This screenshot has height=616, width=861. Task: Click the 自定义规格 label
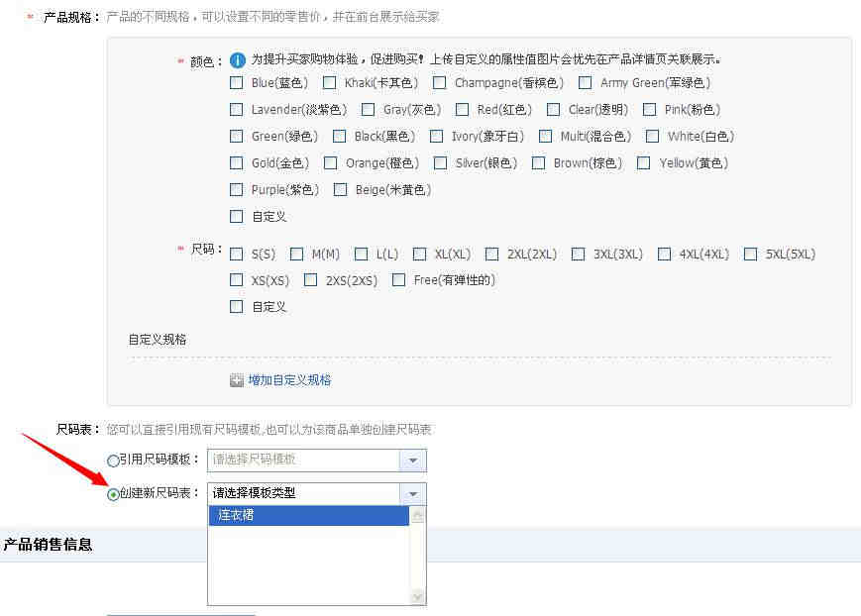tap(158, 340)
